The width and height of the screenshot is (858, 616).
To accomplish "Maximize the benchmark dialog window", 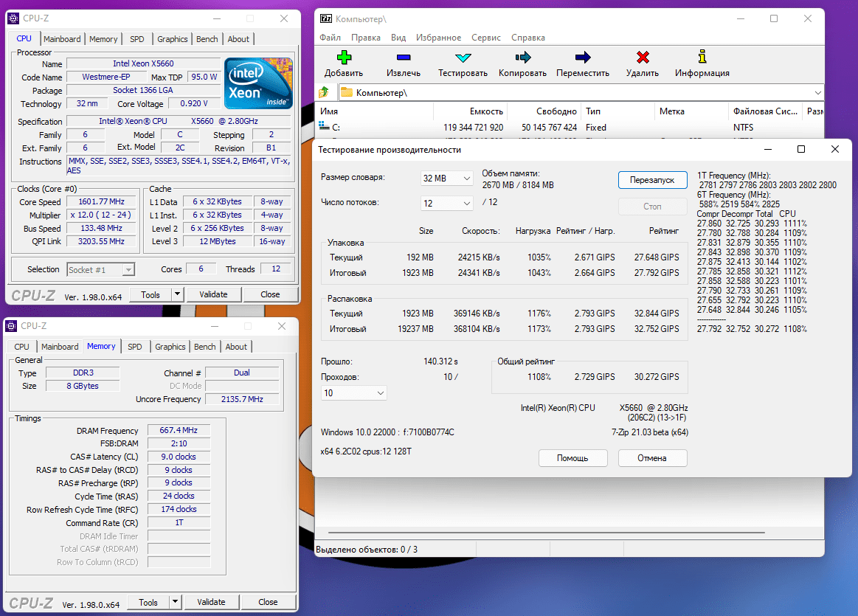I will [x=801, y=149].
